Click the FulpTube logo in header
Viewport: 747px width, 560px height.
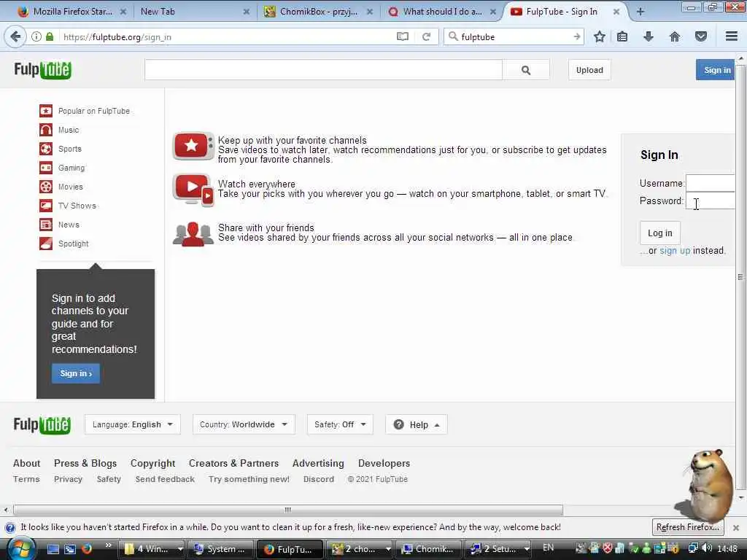point(42,70)
